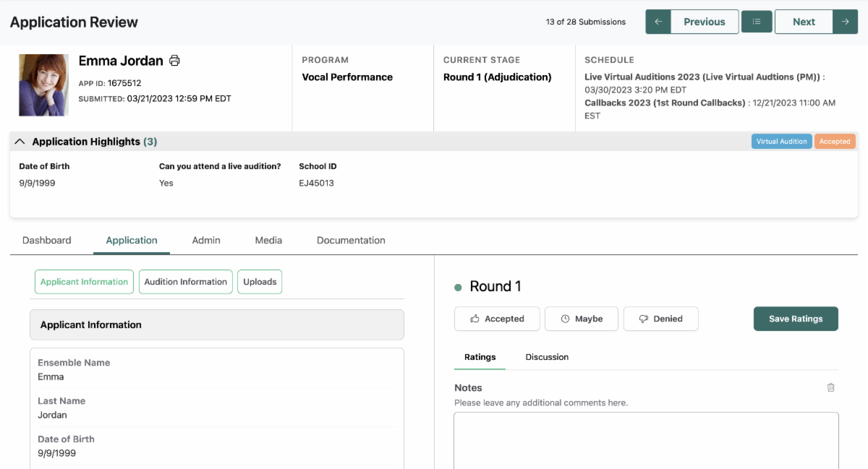Open the submissions list icon button
Screen dimensions: 868x469
757,22
